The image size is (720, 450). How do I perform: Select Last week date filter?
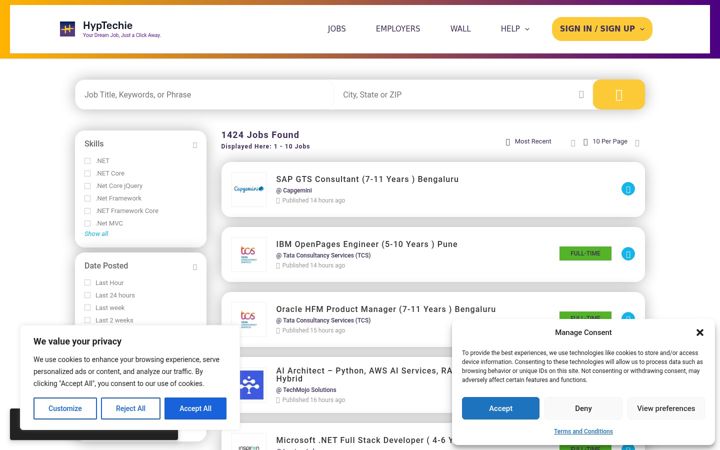(x=87, y=308)
